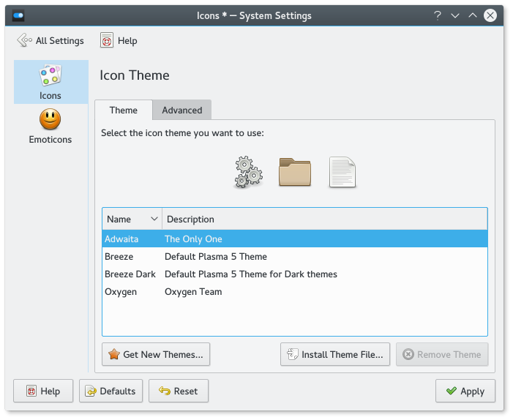Switch to the Advanced tab
This screenshot has width=513, height=420.
(182, 110)
